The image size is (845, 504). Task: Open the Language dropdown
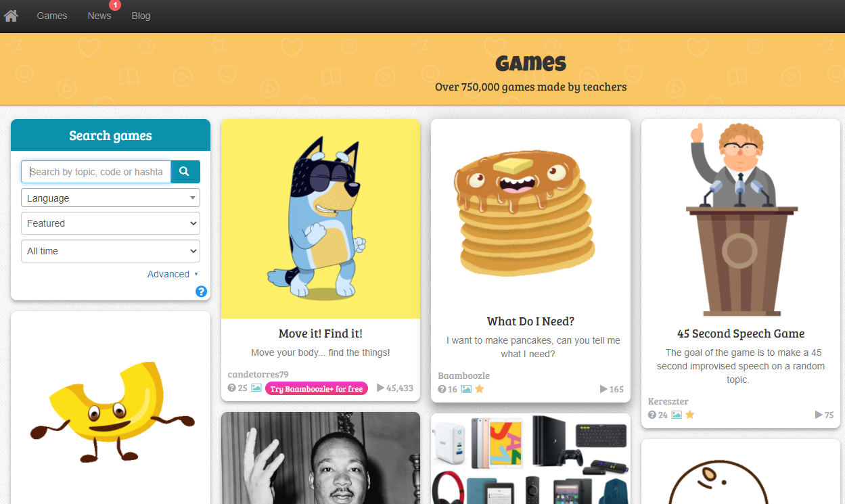tap(110, 198)
